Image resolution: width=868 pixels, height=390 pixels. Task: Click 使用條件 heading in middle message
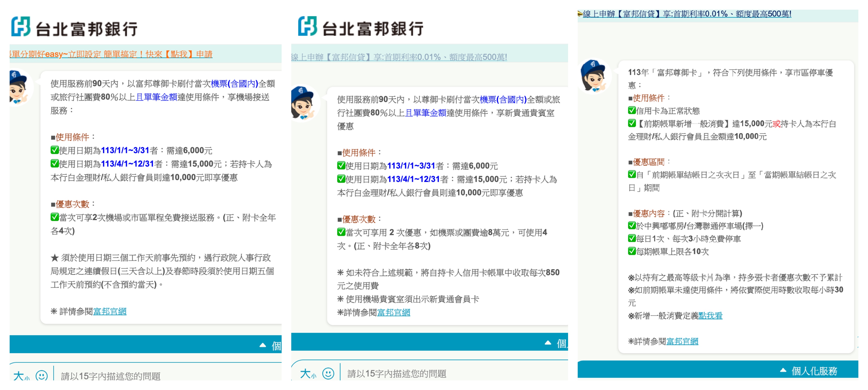[x=359, y=152]
